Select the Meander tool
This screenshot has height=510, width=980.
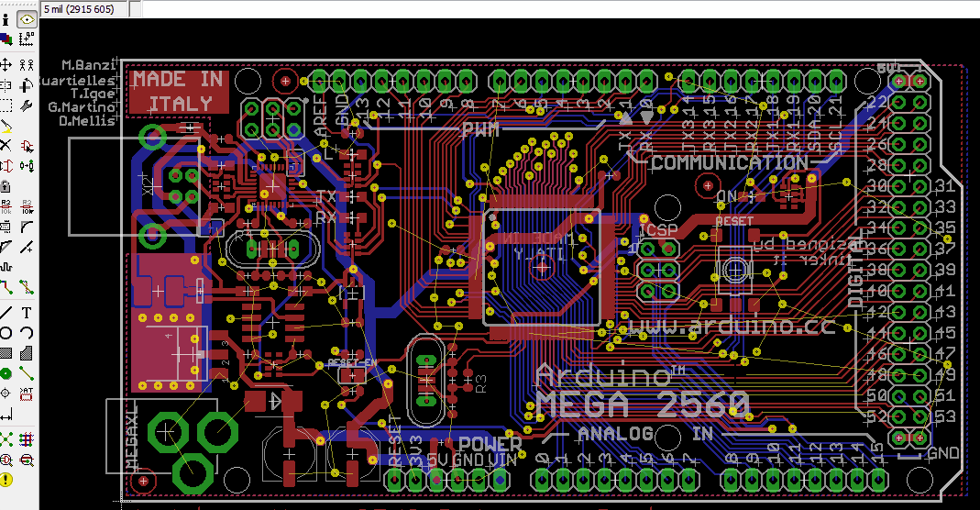point(6,268)
